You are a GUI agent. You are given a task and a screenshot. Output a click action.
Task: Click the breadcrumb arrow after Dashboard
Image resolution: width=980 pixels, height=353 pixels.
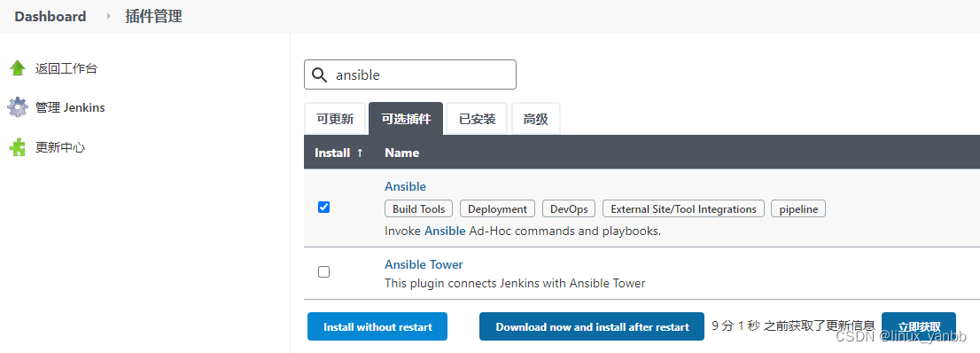click(x=108, y=16)
